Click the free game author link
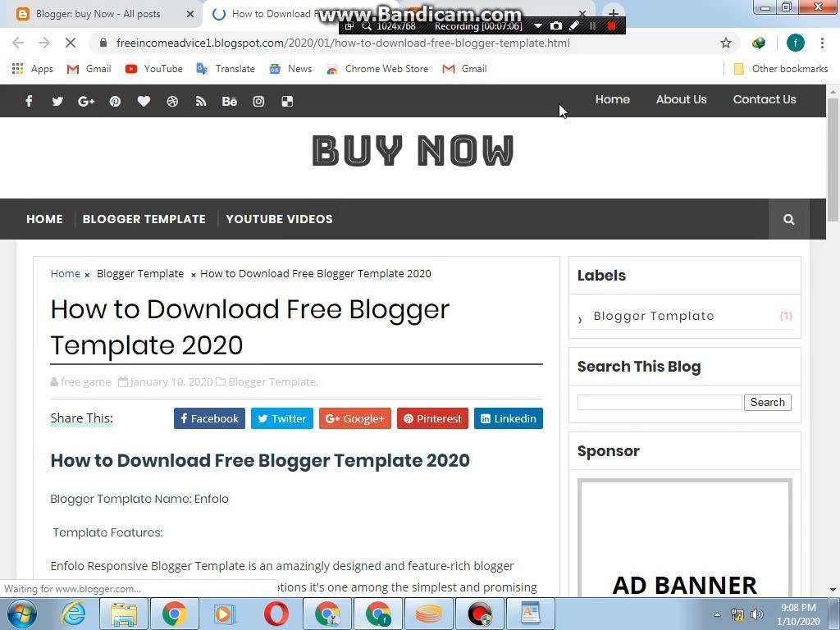 tap(85, 382)
